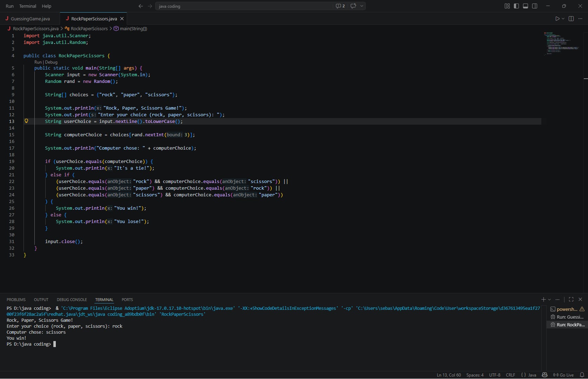
Task: Toggle the bottom panel visibility
Action: click(526, 6)
